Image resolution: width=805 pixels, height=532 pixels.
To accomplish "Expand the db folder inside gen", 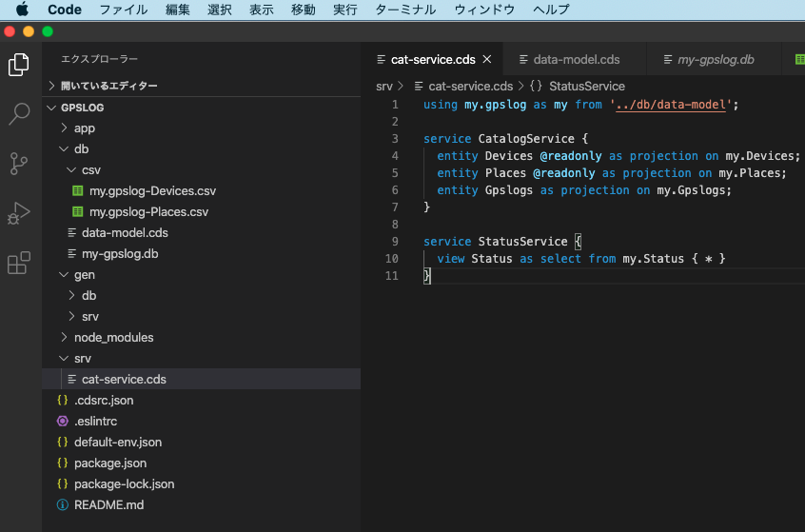I will 72,295.
